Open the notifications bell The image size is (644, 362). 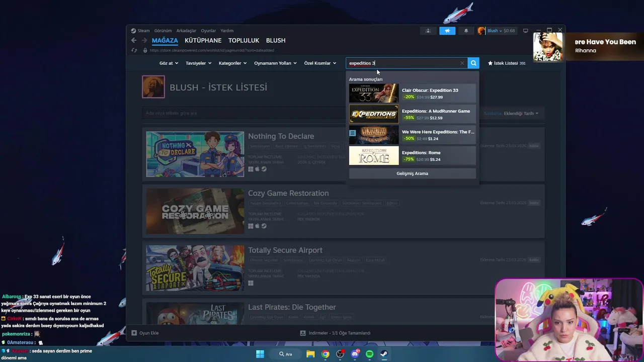point(466,31)
